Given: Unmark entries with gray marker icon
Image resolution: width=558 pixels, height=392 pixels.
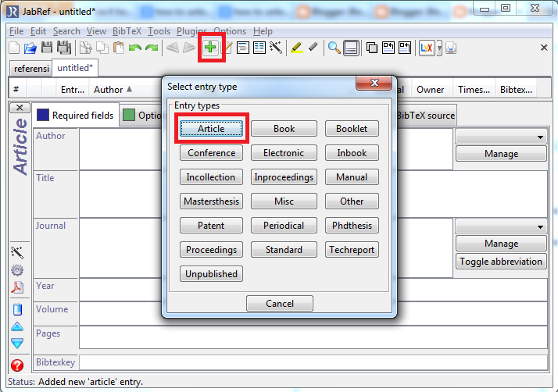Looking at the screenshot, I should (x=313, y=47).
